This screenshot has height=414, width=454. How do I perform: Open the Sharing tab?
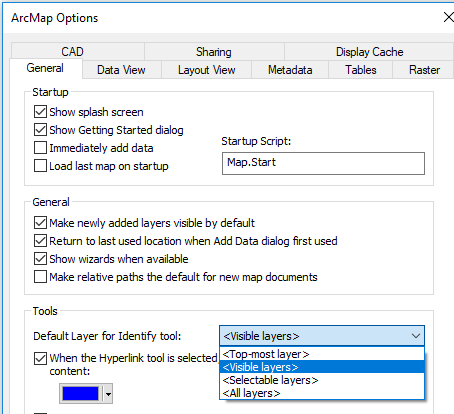(x=214, y=52)
